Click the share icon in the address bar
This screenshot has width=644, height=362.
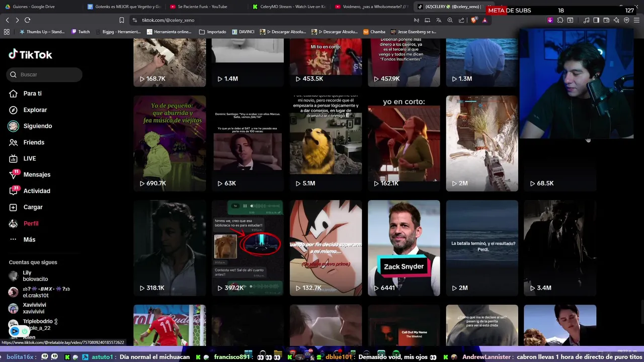pyautogui.click(x=461, y=20)
